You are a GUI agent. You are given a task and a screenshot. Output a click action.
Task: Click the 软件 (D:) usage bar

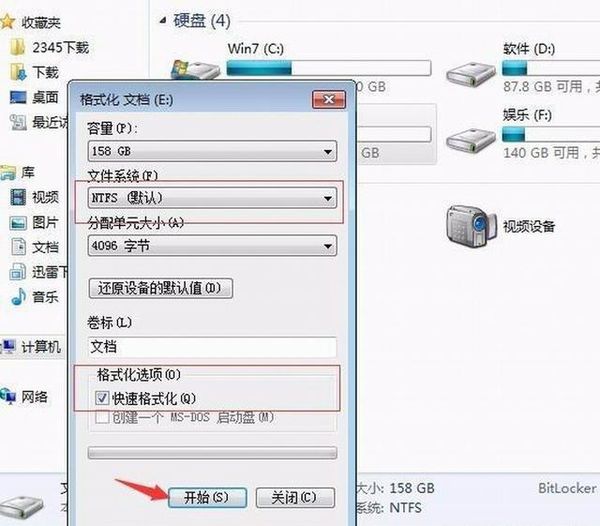551,68
